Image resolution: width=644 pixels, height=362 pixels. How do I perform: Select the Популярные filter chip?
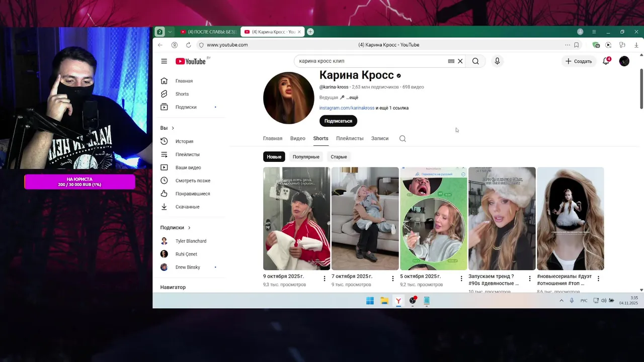click(x=306, y=157)
